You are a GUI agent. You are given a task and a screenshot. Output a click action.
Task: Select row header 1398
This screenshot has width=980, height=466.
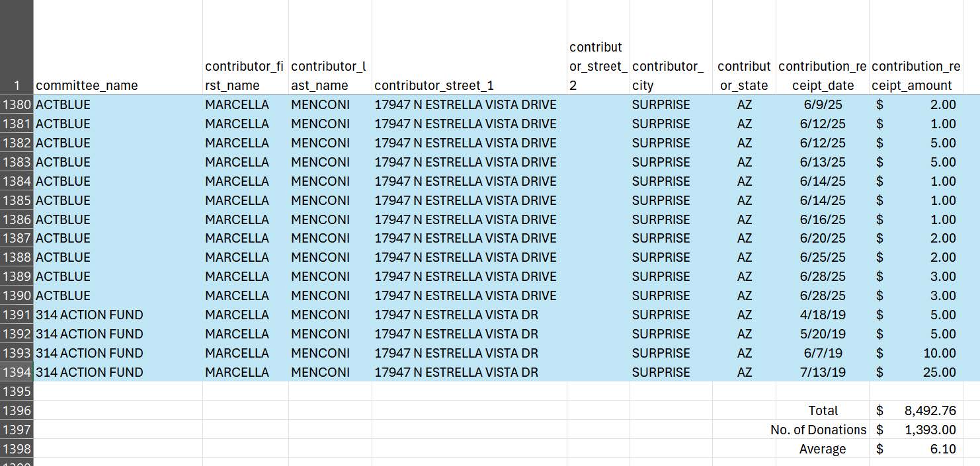click(x=16, y=449)
